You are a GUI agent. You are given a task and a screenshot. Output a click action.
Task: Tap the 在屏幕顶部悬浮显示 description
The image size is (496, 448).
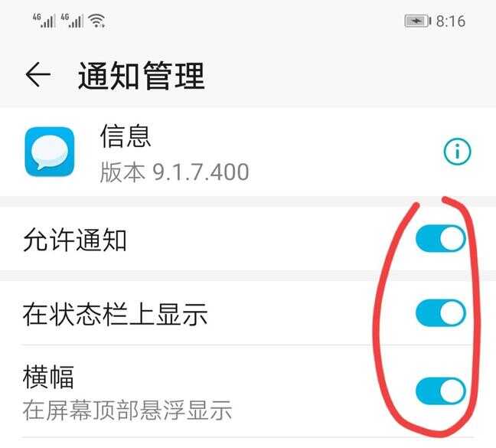(x=127, y=410)
